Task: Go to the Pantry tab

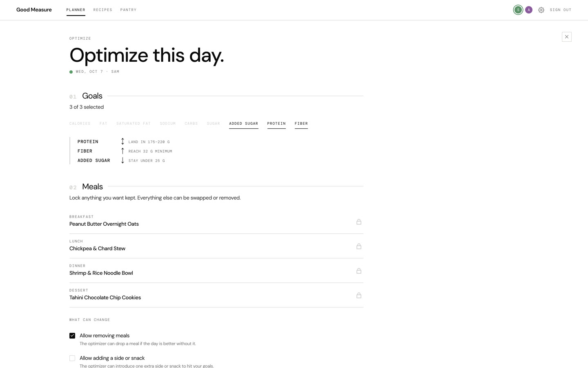Action: tap(128, 10)
